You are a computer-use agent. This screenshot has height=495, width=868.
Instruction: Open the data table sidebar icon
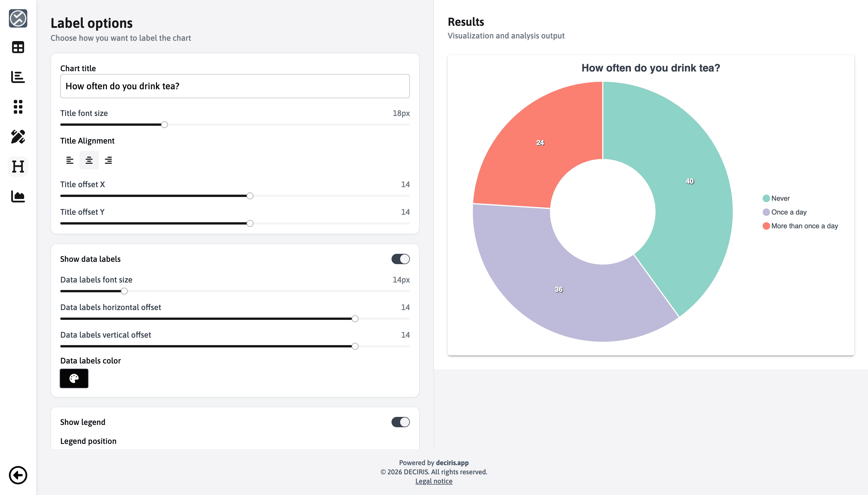(x=18, y=47)
